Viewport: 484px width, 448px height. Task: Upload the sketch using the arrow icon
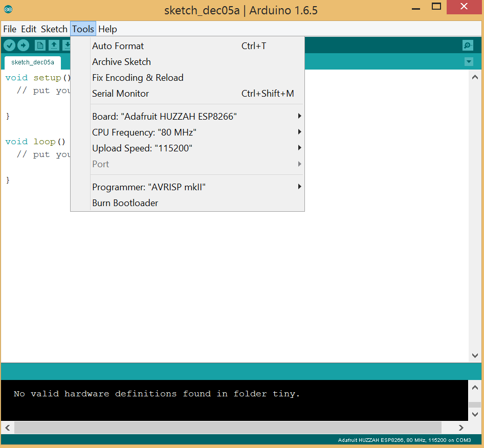[x=24, y=45]
